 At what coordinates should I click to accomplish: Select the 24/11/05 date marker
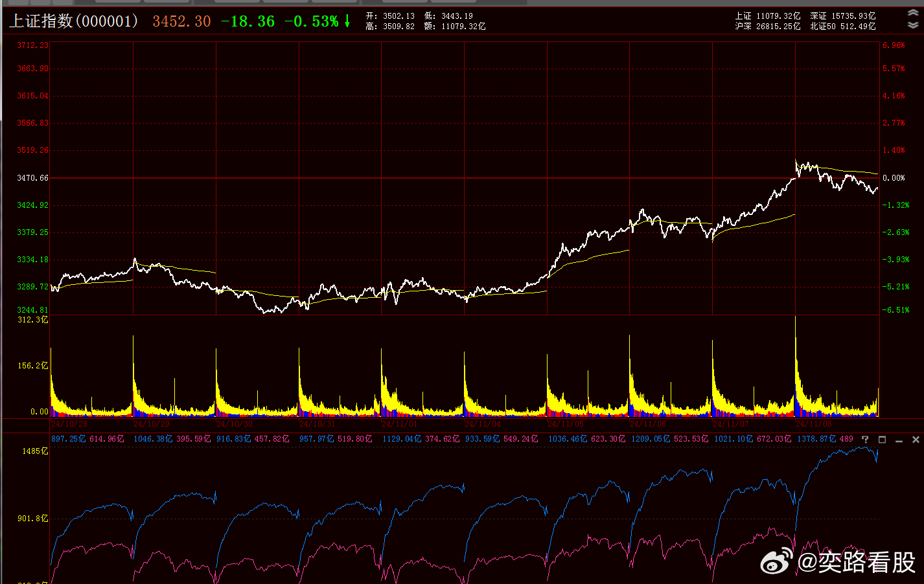[x=566, y=424]
